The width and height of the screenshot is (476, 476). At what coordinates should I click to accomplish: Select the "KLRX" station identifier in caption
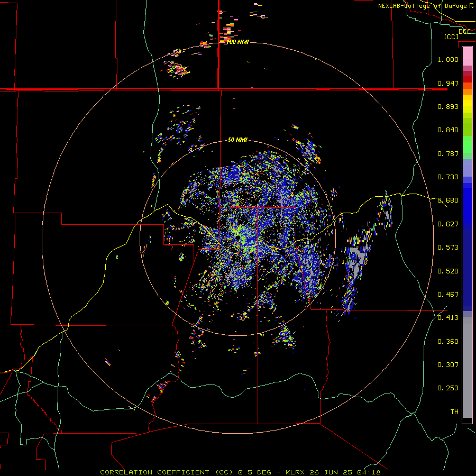click(x=295, y=472)
